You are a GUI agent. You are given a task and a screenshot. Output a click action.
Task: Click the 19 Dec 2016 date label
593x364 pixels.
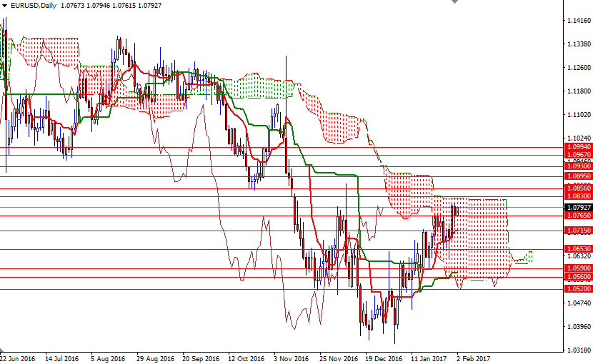[384, 358]
